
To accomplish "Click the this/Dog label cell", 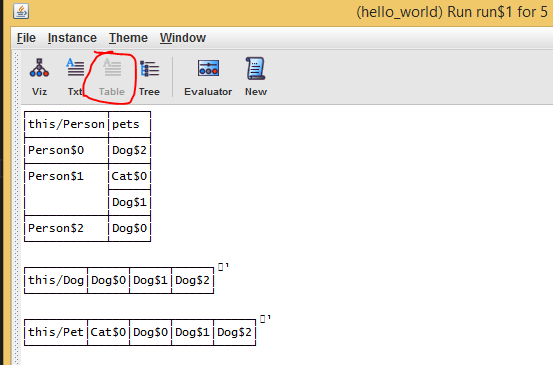I will [56, 280].
